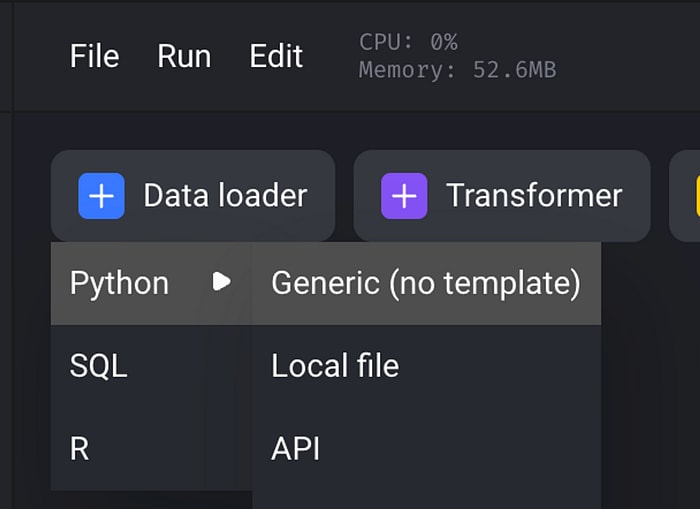
Task: Click the Memory usage readout
Action: pos(458,70)
